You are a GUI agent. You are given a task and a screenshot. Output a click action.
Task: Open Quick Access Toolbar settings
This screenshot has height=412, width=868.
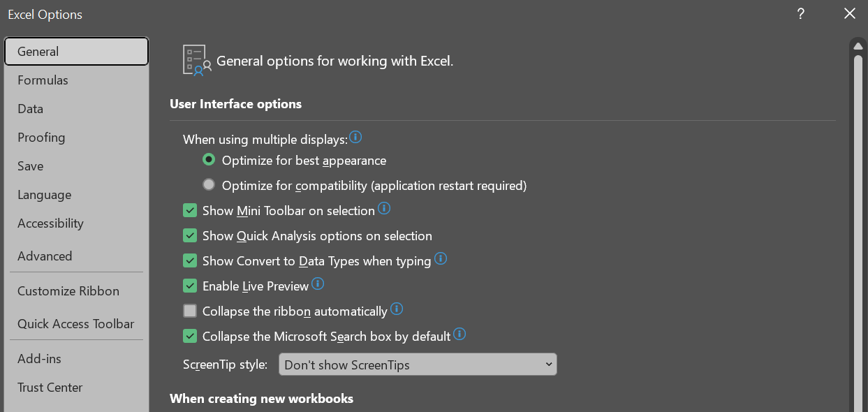point(76,324)
